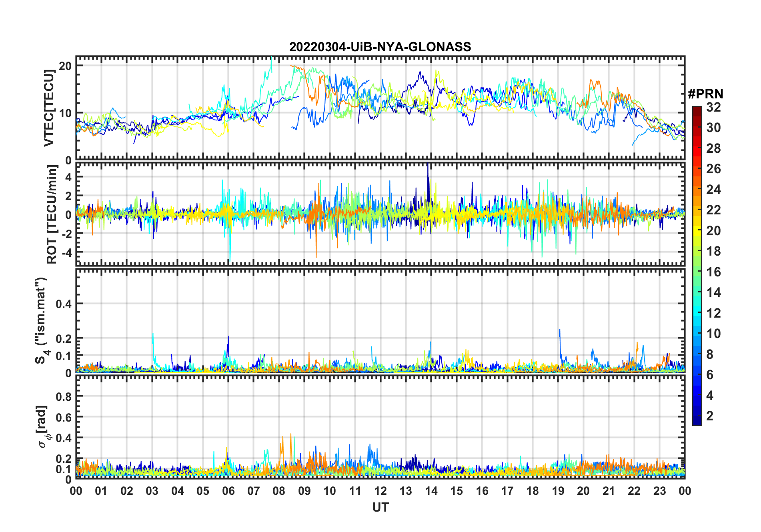Select colorbar tick label 30
Screen dimensions: 761x532
[713, 128]
